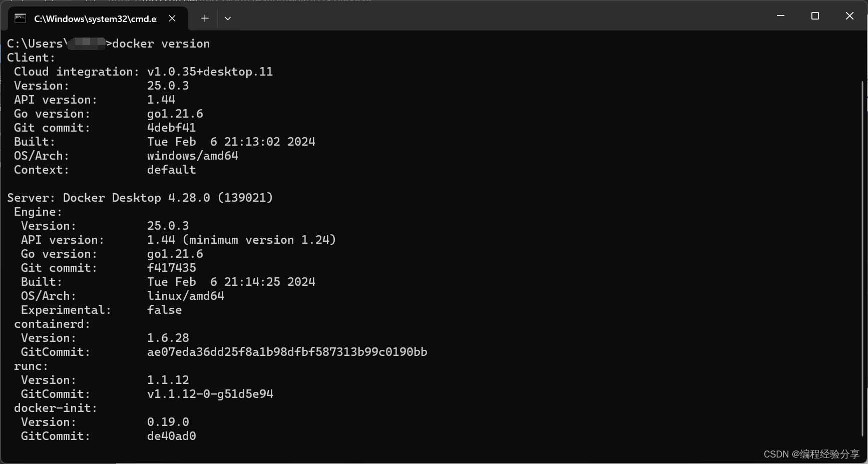The image size is (868, 464).
Task: Click the OS/Arch value windows/amd64
Action: 192,156
